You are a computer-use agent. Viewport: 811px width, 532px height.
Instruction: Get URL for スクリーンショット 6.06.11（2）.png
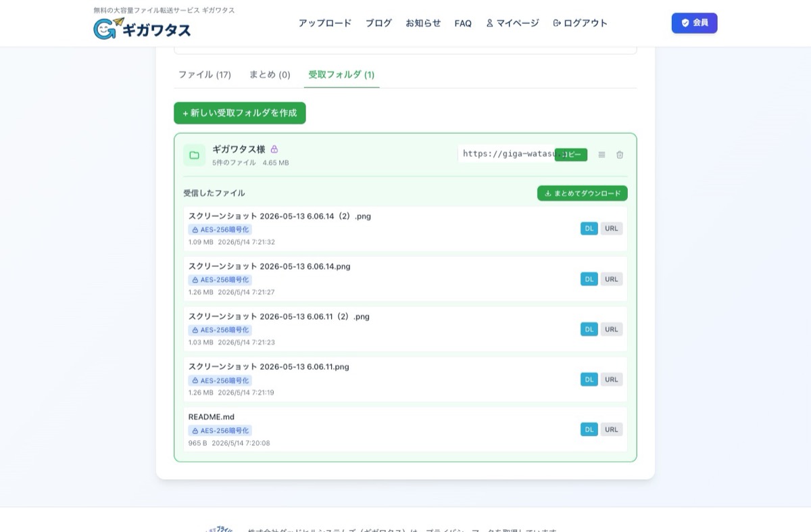(612, 329)
